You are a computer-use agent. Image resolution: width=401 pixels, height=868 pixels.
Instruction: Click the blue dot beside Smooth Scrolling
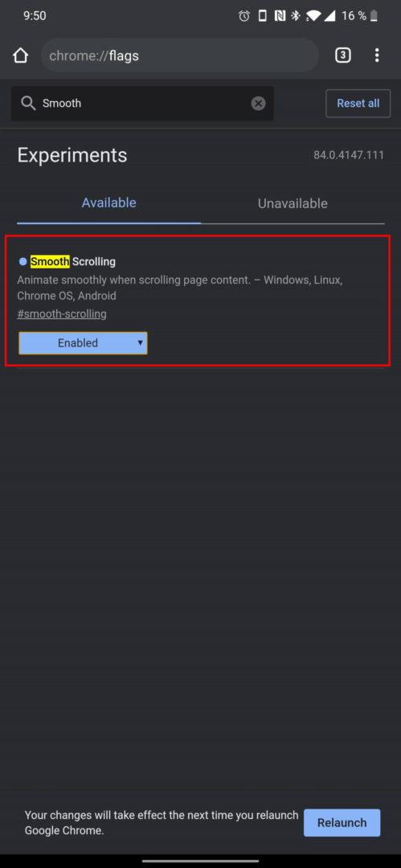coord(23,261)
